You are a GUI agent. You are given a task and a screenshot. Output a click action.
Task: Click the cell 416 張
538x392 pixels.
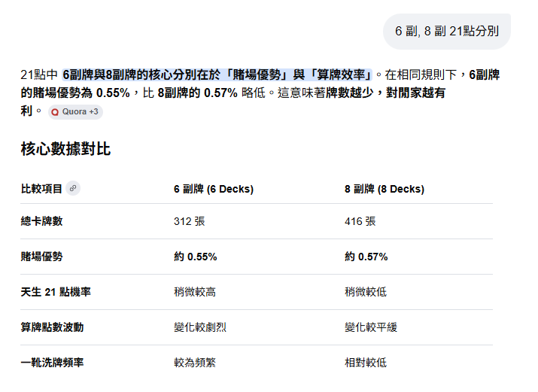360,221
